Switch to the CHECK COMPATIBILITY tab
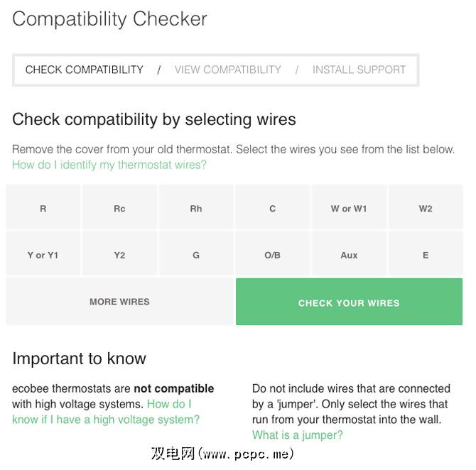The height and width of the screenshot is (470, 476). (x=85, y=70)
